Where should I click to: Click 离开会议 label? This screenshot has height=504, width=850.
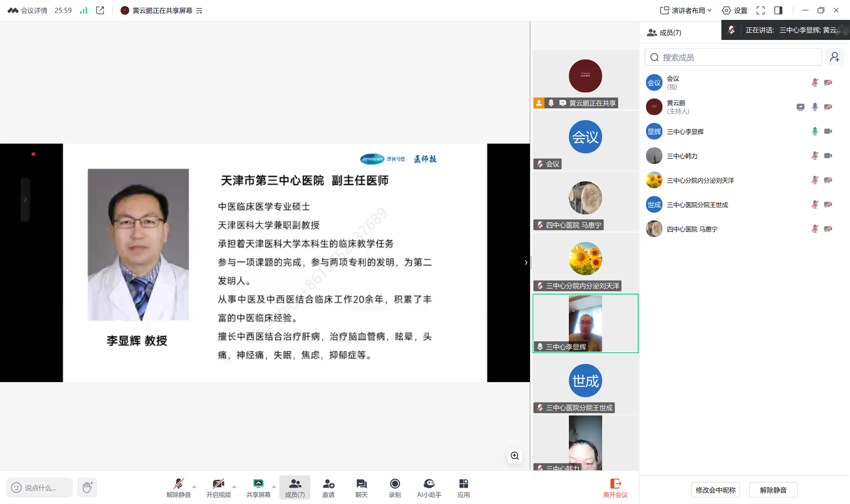pyautogui.click(x=615, y=495)
